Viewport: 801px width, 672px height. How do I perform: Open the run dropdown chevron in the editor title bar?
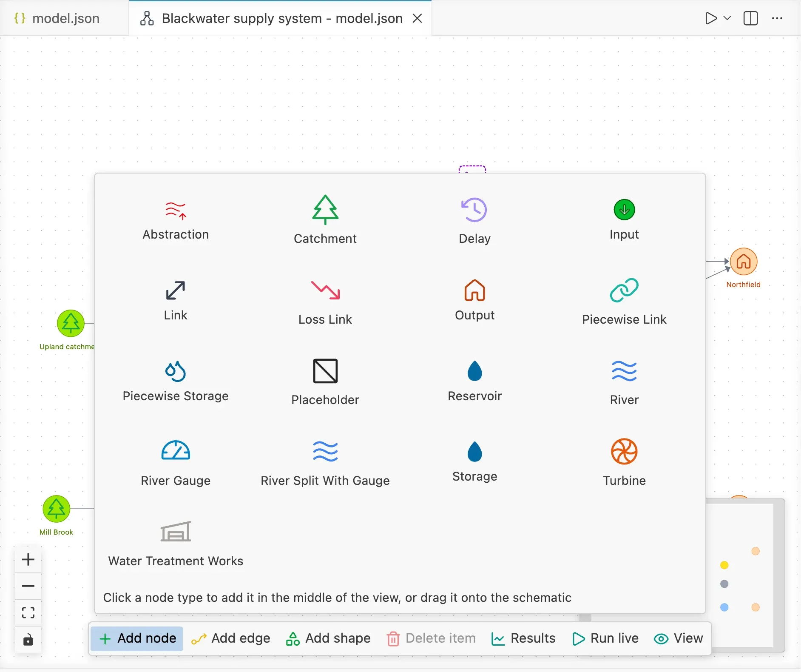pos(727,18)
